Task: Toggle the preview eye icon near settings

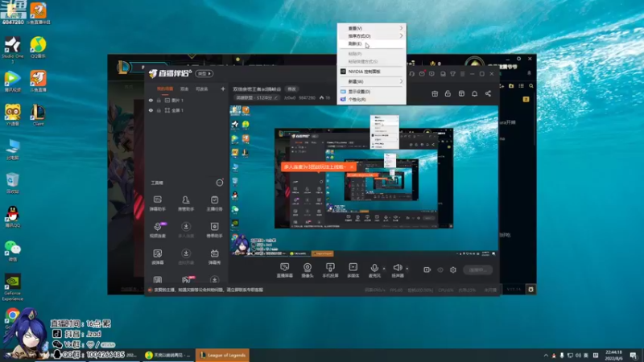Action: (x=440, y=269)
